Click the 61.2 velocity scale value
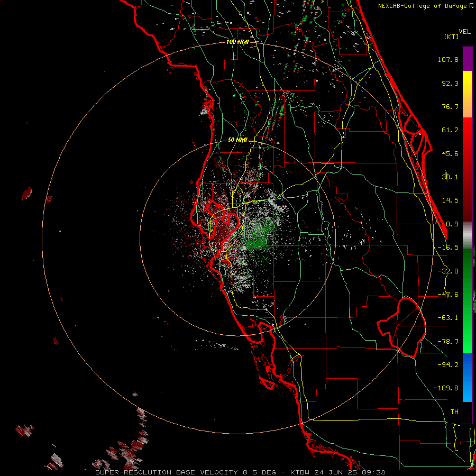The image size is (476, 476). click(450, 130)
